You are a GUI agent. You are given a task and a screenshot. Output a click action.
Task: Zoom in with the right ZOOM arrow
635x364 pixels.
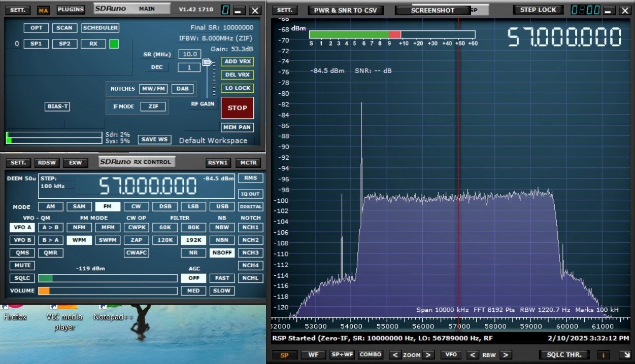pos(429,355)
